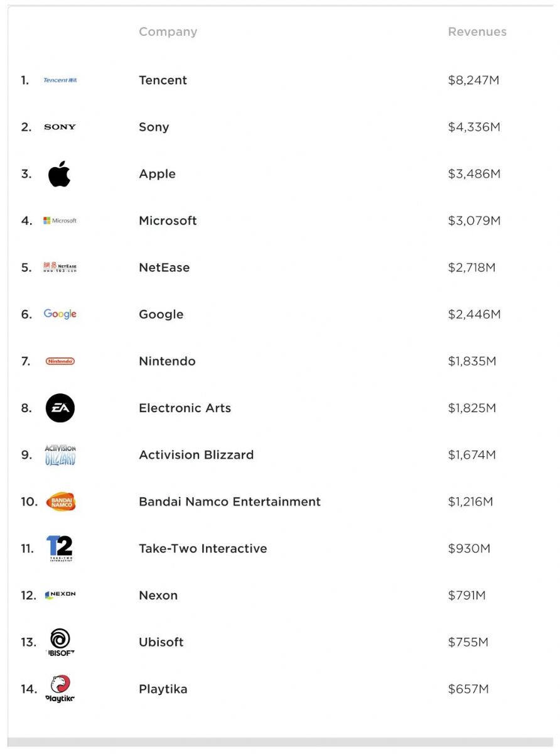Select the Apple logo icon

60,174
